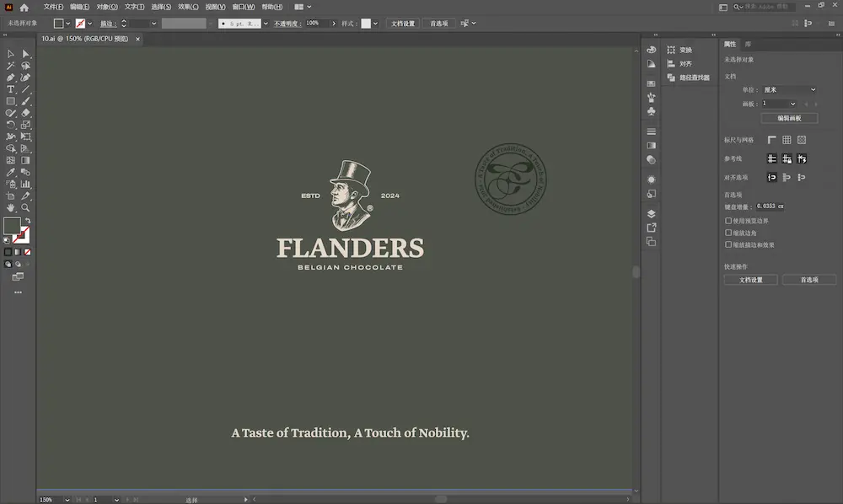Click Document Setup in control bar

pos(403,24)
